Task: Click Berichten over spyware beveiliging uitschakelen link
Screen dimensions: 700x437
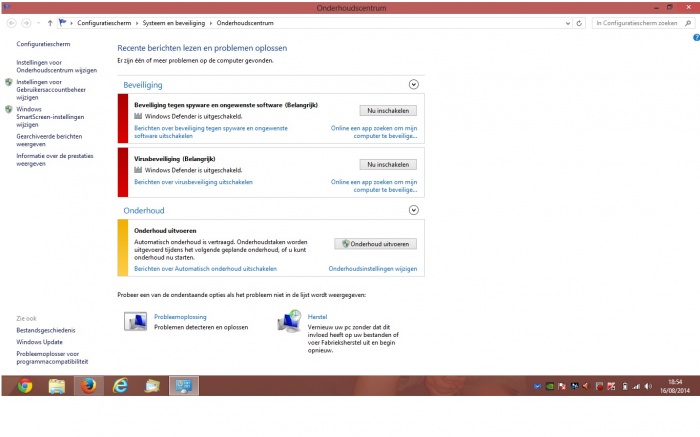Action: 211,132
